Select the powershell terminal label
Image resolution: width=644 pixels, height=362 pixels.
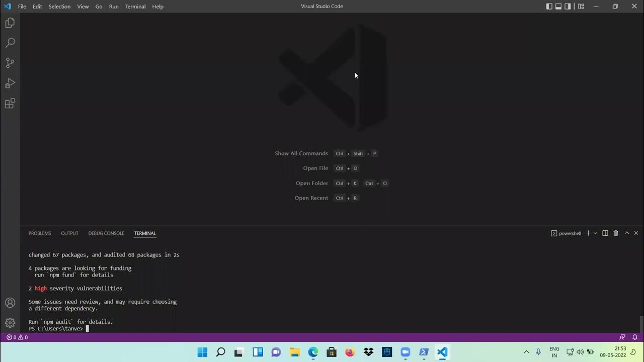[566, 233]
